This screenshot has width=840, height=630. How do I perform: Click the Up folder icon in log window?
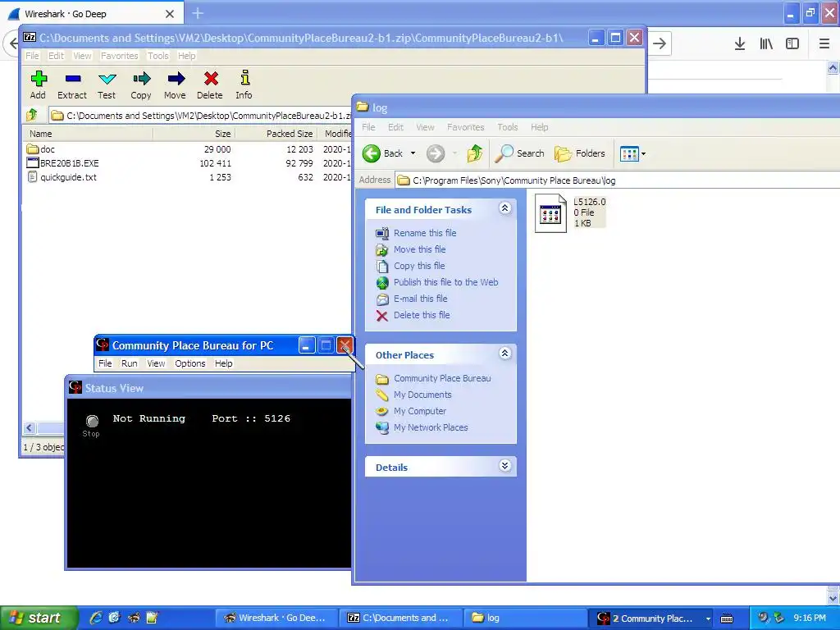pos(475,153)
